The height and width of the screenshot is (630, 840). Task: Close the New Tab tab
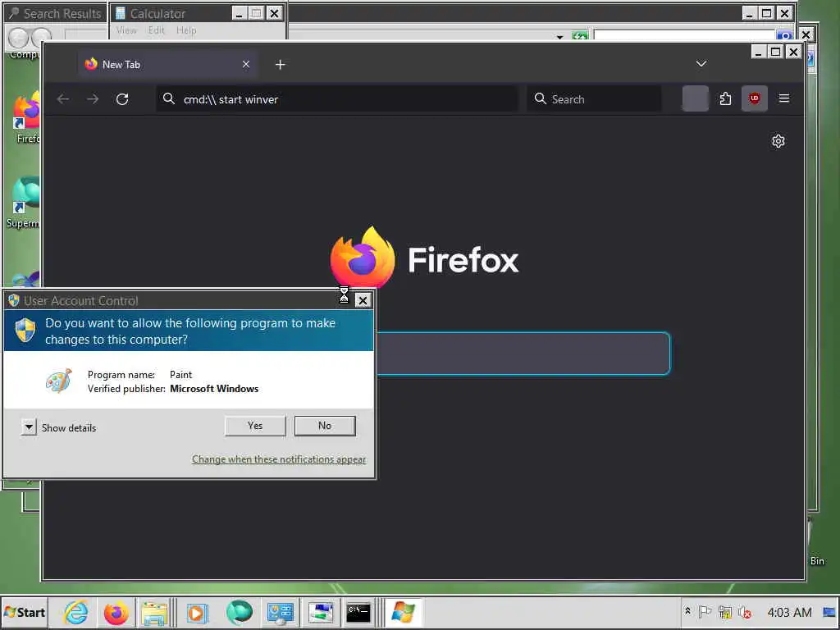pos(246,64)
